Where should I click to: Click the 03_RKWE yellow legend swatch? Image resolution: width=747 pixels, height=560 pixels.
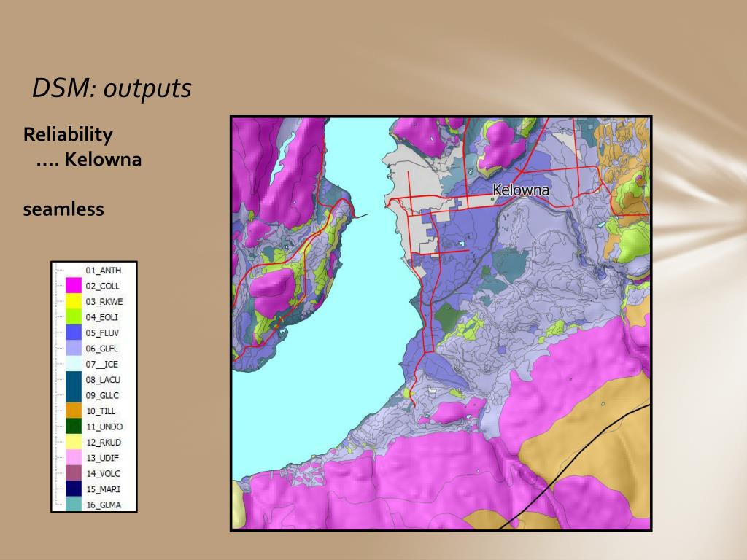click(x=74, y=301)
